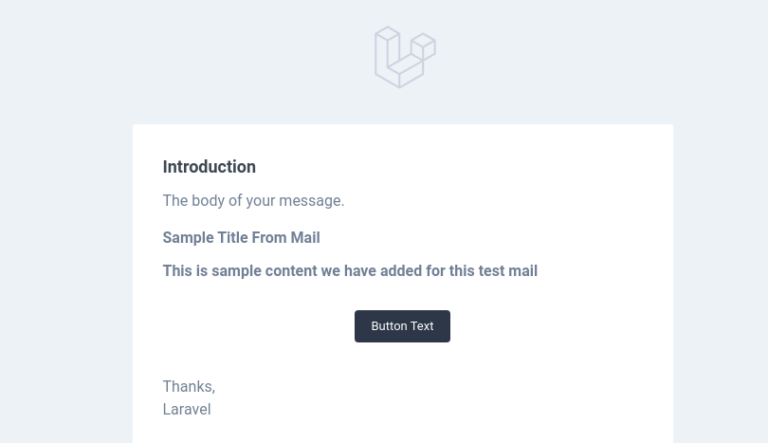Click the small cube of the logo
Screen dimensions: 768x443
[423, 47]
